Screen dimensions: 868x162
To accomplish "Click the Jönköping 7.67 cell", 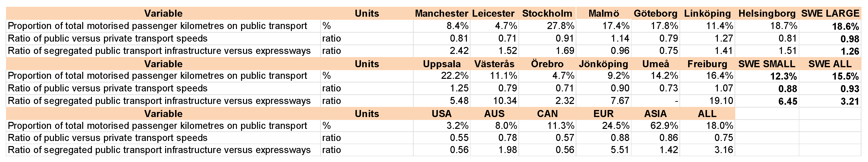I will pos(603,101).
